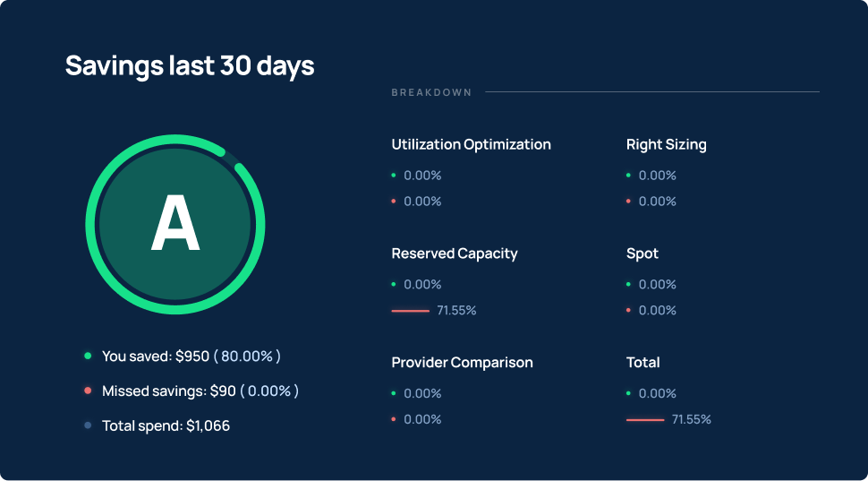Click the red bar under Reserved Capacity
The width and height of the screenshot is (868, 481).
coord(411,311)
